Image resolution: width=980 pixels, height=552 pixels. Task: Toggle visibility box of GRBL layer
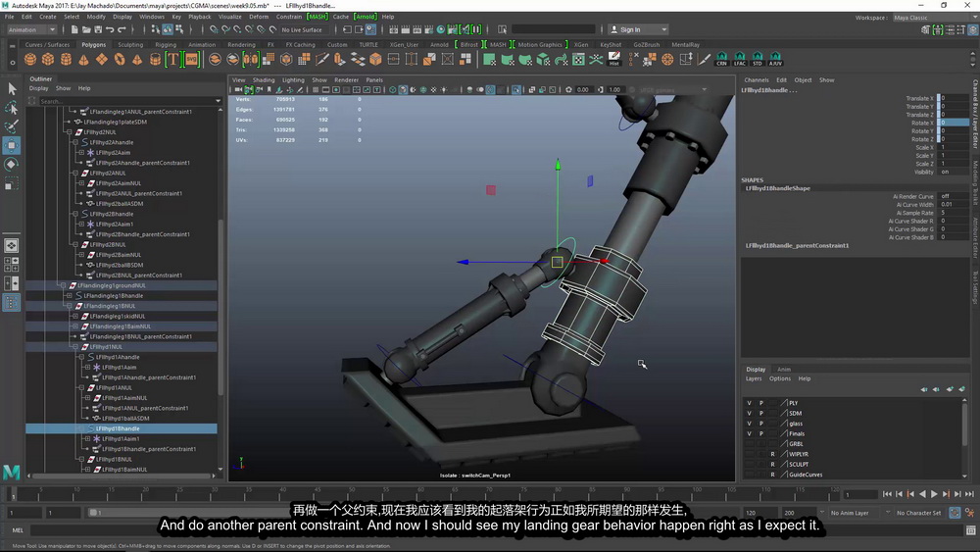pos(750,444)
